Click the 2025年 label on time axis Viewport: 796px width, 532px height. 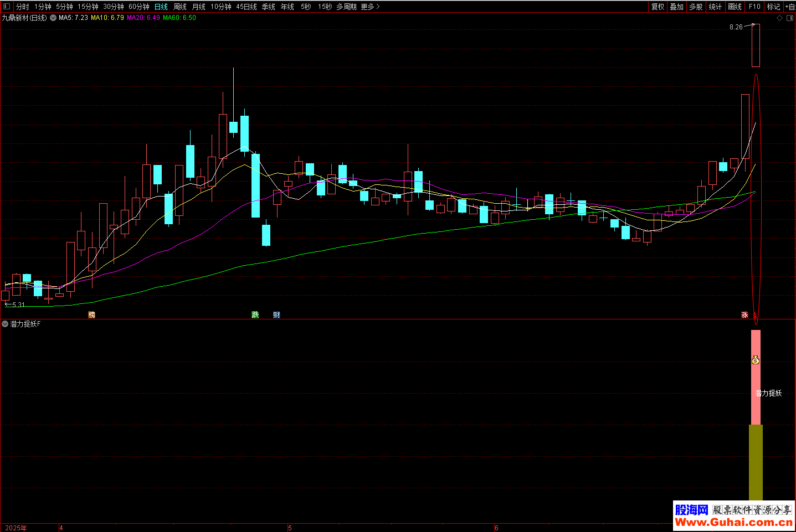point(16,528)
